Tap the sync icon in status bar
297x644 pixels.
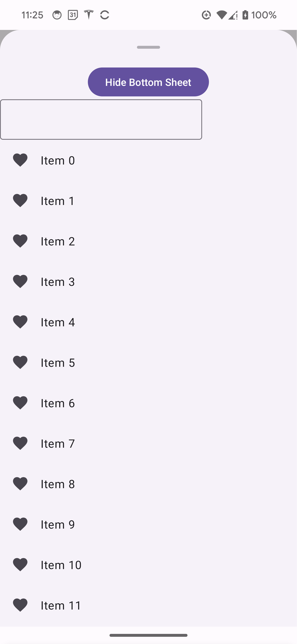click(x=105, y=15)
